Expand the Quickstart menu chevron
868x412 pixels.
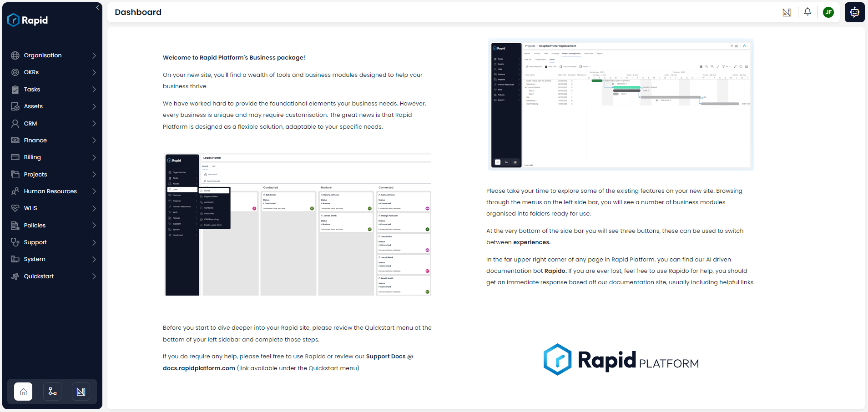(x=94, y=276)
